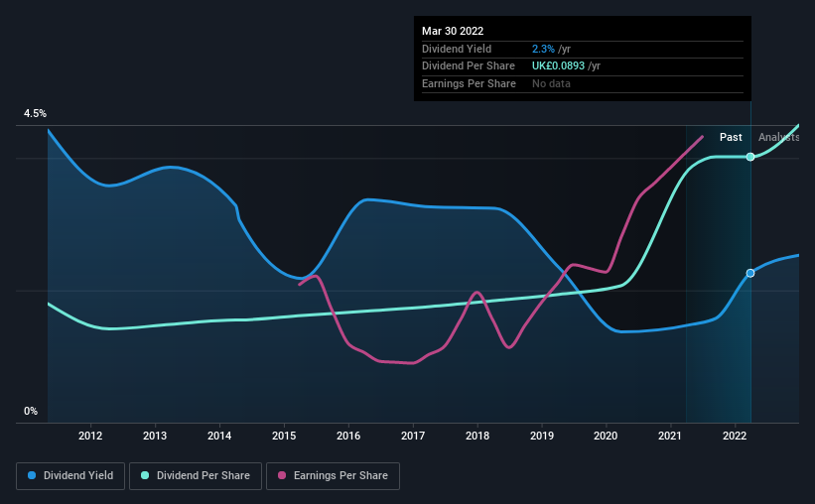The image size is (815, 504).
Task: Click the '2013' x-axis label
Action: point(155,436)
